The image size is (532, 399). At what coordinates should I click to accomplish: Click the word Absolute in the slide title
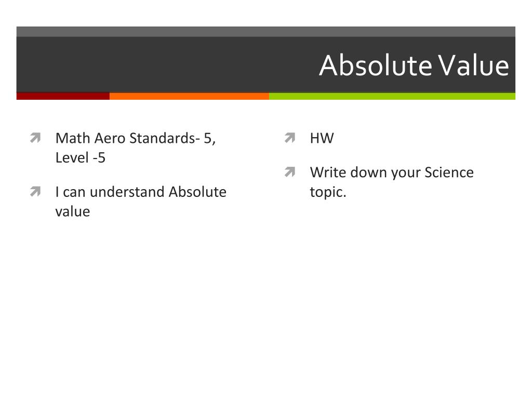[376, 65]
